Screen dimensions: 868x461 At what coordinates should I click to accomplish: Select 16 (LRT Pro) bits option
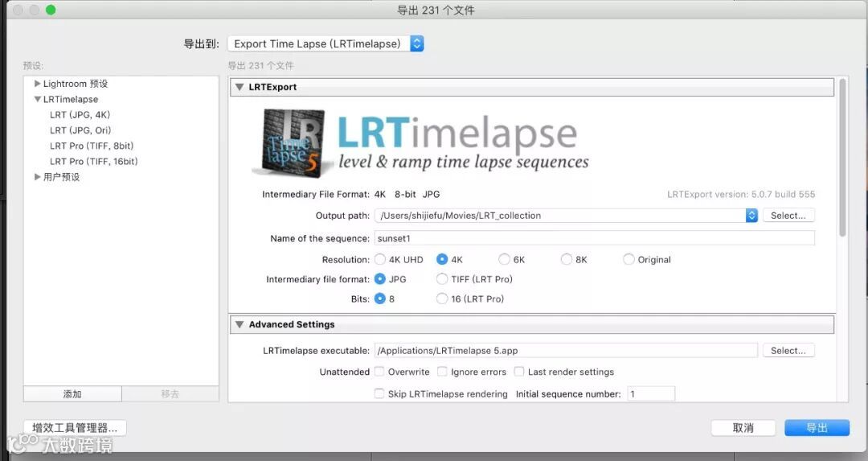442,298
